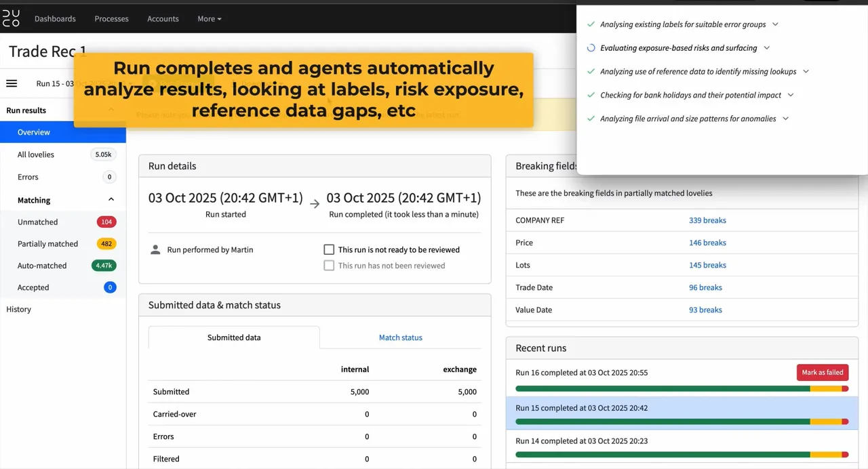This screenshot has width=868, height=469.
Task: Select 'Run 14 completed at 03 Oct 2025 20:23'
Action: tap(581, 441)
